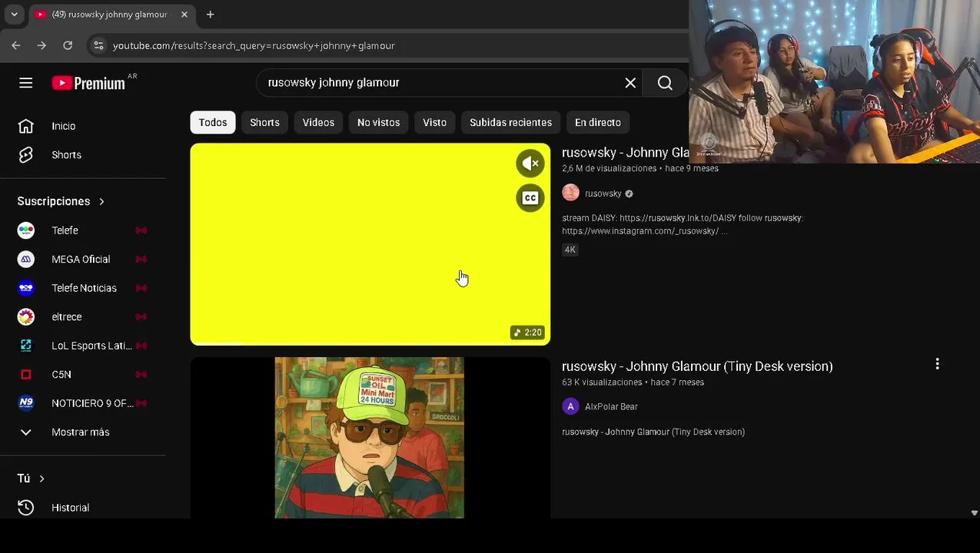This screenshot has height=553, width=980.
Task: Open site information icon in address bar
Action: pyautogui.click(x=98, y=46)
